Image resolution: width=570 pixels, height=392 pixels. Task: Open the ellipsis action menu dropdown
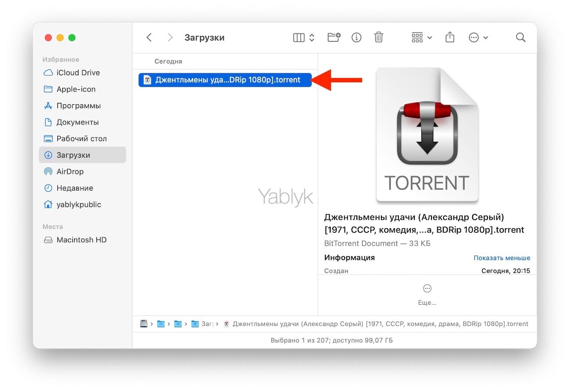[478, 38]
